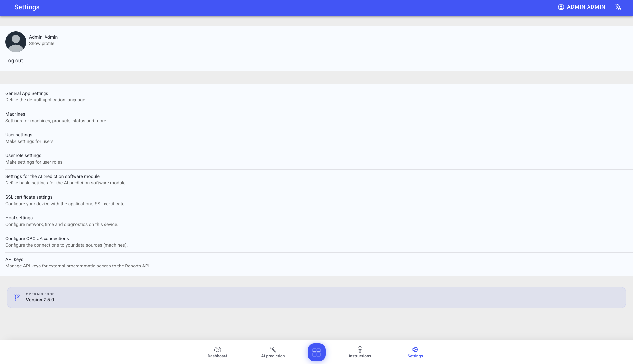Screen dimensions: 633x364
Task: Click 'Make settings for user roles.' description
Action: (34, 162)
